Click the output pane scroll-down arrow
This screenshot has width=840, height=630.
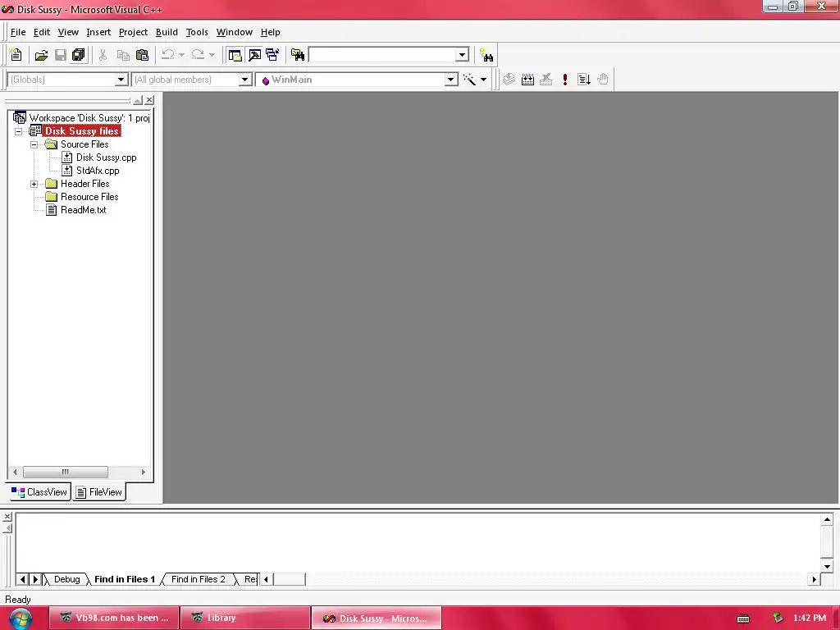tap(827, 567)
